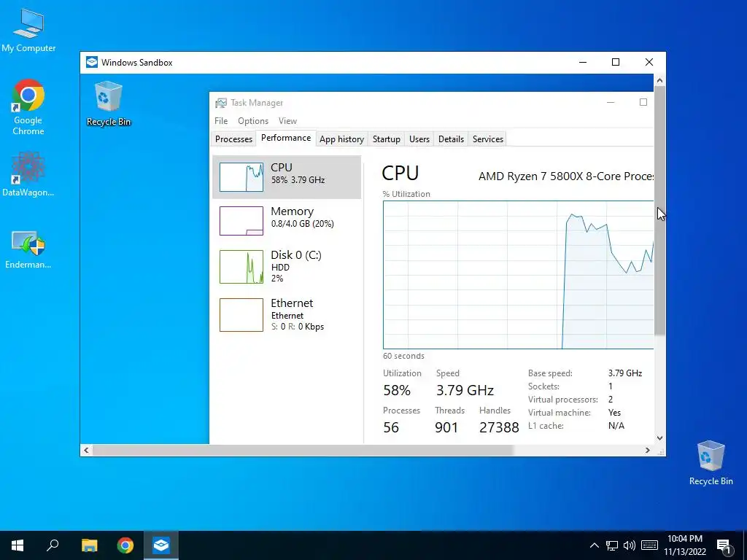
Task: Click Sandbox horizontal scrollbar right arrow
Action: point(648,450)
